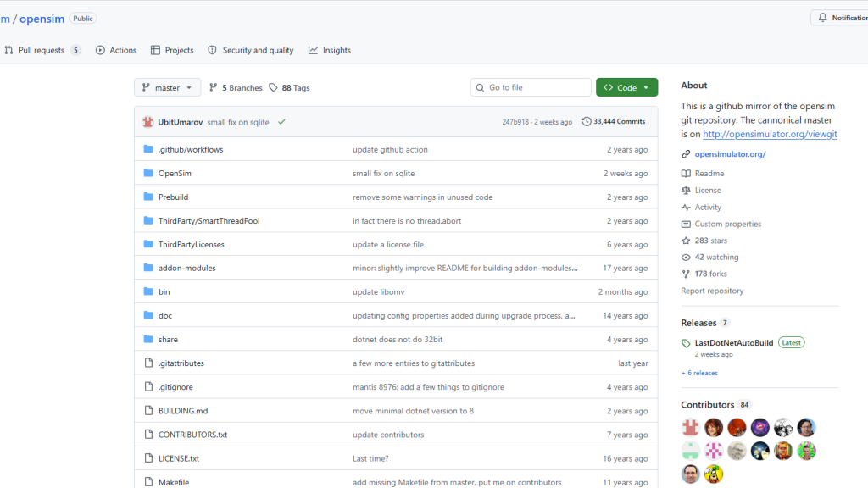Open the 33,444 Commits history

click(x=614, y=122)
